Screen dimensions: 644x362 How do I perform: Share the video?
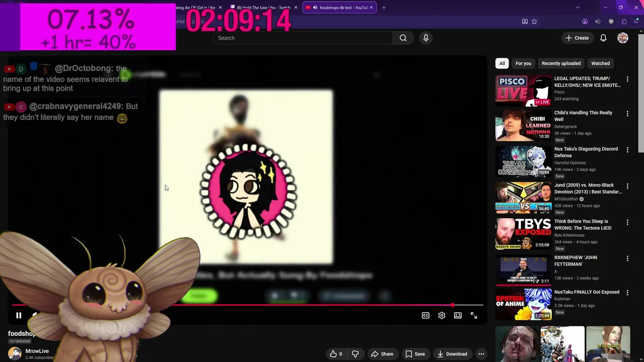[382, 354]
